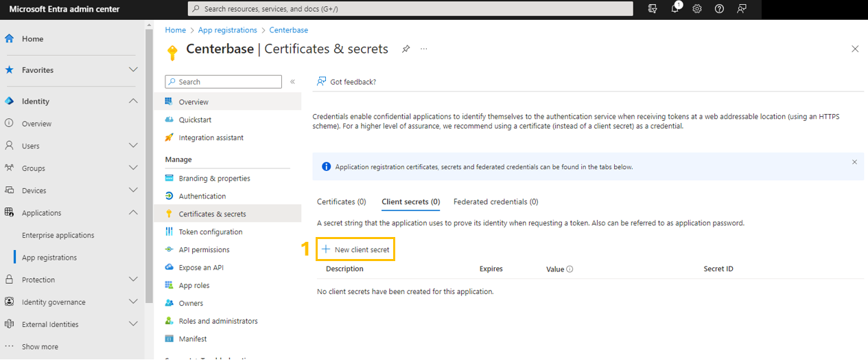Go to App registrations breadcrumb link
The width and height of the screenshot is (868, 360).
227,30
